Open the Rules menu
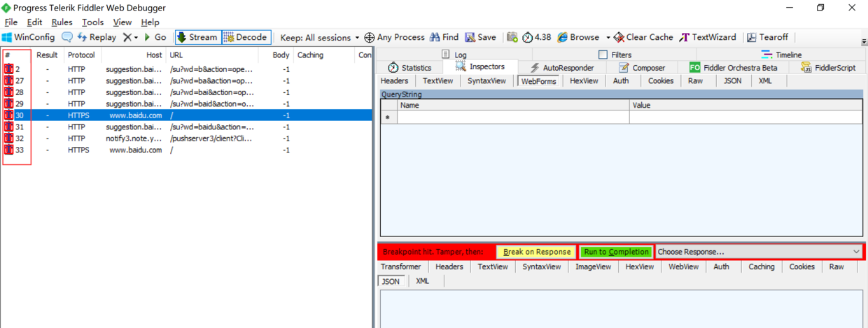This screenshot has width=868, height=328. (x=62, y=22)
